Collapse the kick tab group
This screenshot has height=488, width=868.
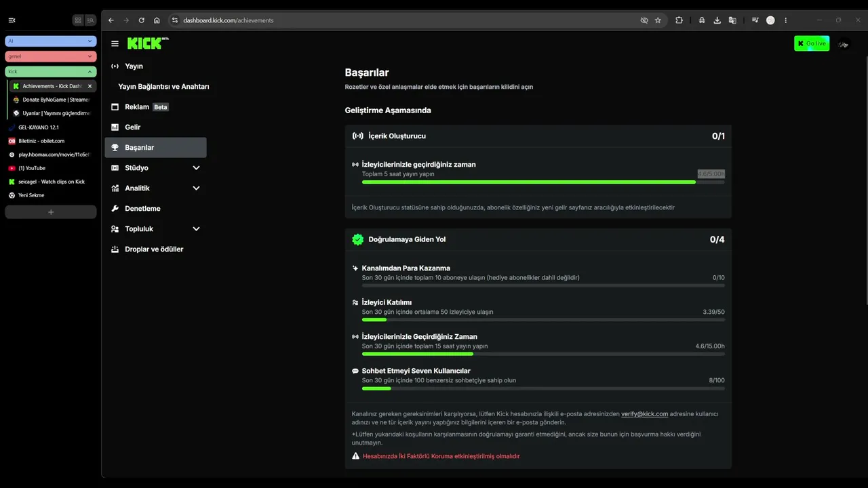(x=51, y=71)
